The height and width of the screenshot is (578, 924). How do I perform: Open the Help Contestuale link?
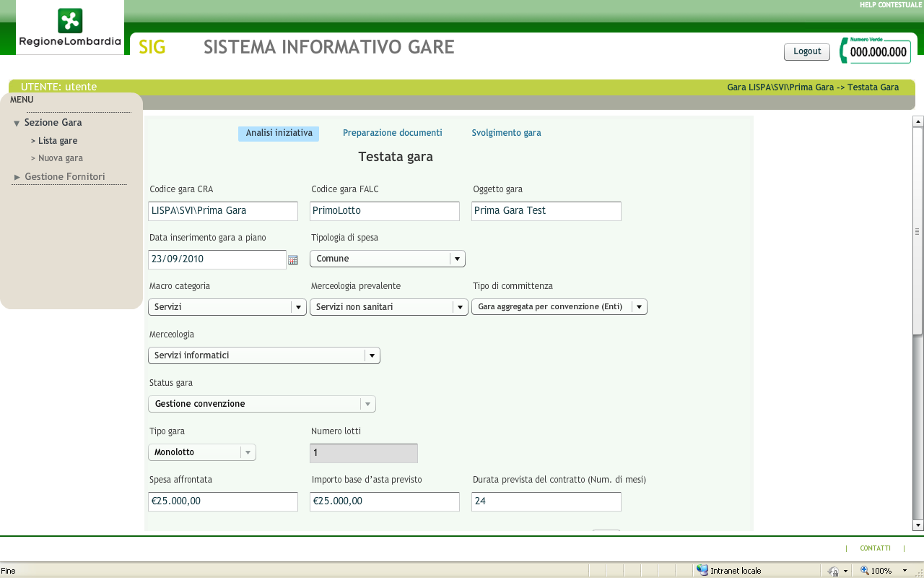point(891,5)
